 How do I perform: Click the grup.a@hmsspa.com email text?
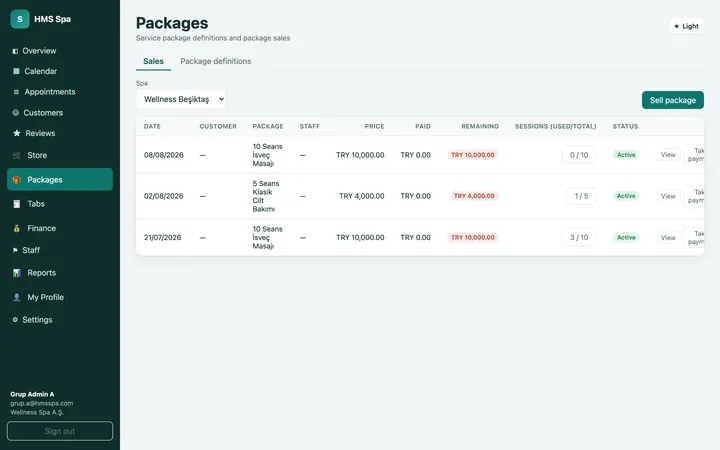click(x=42, y=403)
